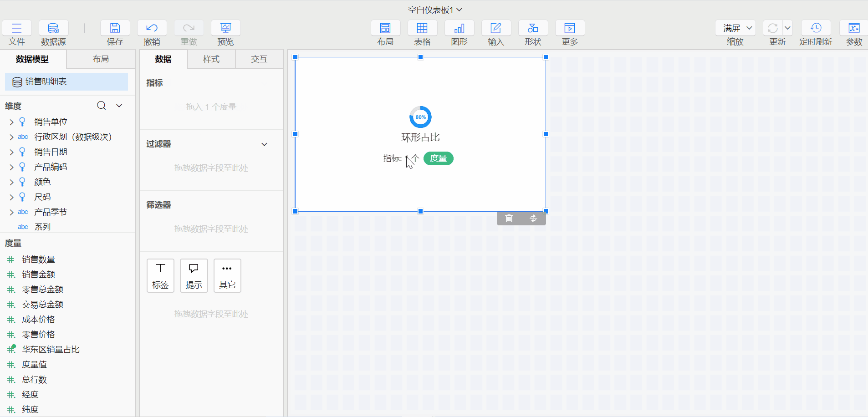Delete the selected chart with trash icon

509,219
